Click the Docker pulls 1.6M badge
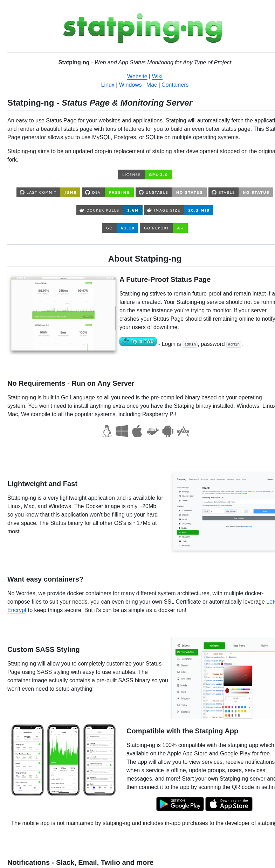 pyautogui.click(x=109, y=210)
